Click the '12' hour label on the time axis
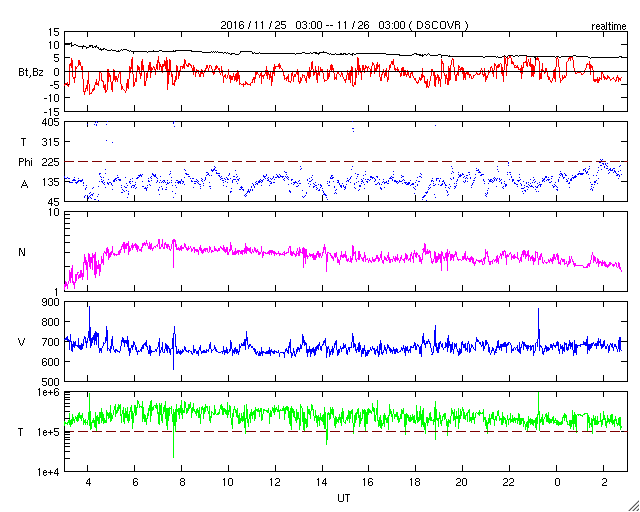 click(275, 482)
